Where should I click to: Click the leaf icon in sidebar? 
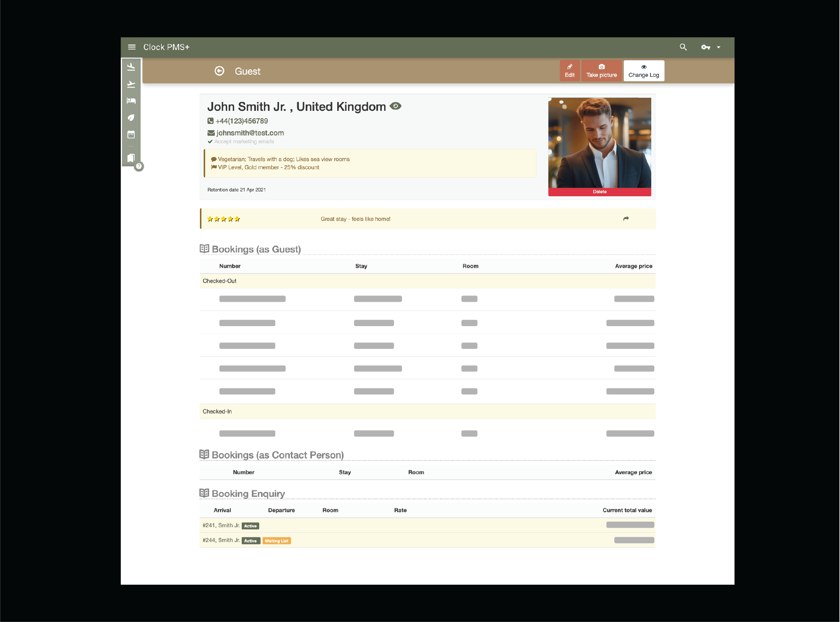click(x=131, y=118)
